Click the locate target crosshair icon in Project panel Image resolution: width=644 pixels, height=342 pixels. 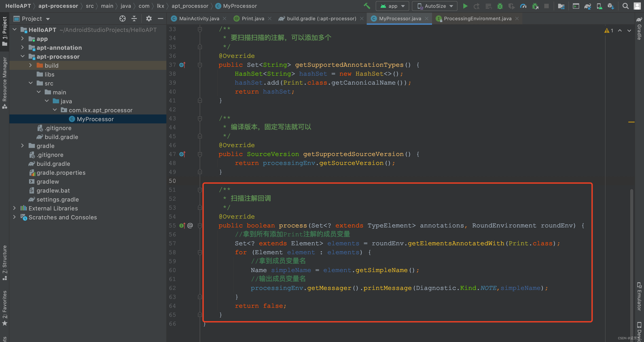point(122,19)
